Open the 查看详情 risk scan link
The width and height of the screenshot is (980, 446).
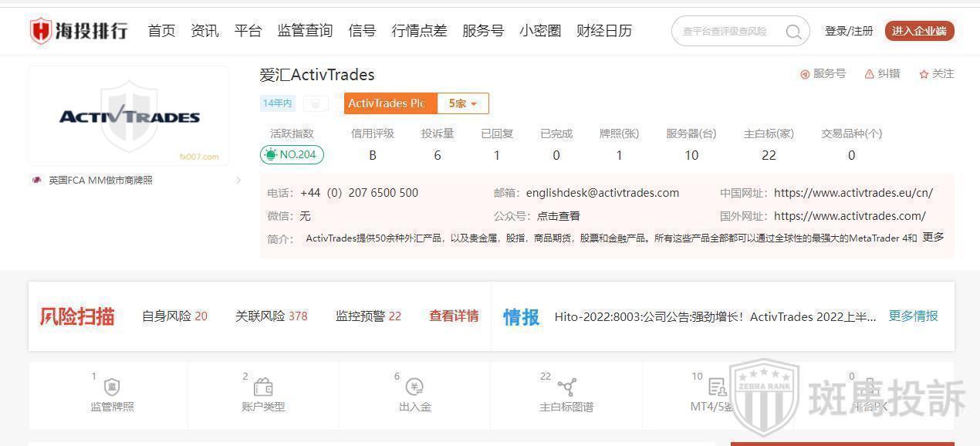(454, 316)
